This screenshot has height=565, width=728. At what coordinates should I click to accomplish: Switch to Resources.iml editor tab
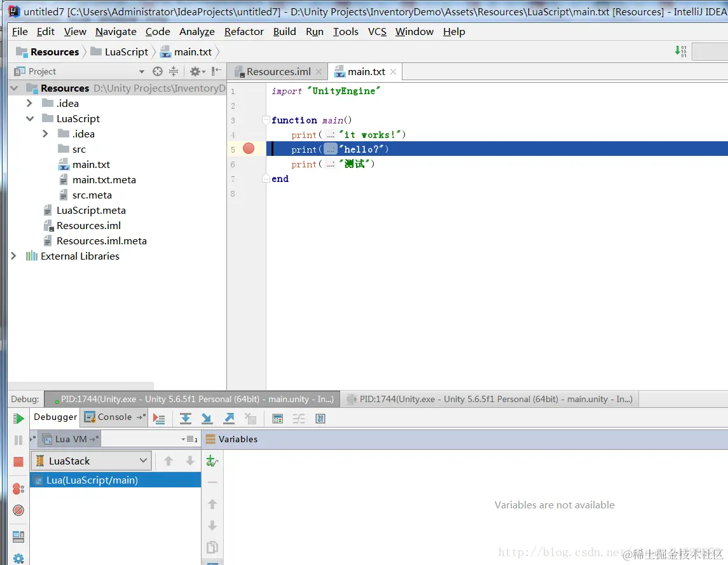tap(278, 71)
